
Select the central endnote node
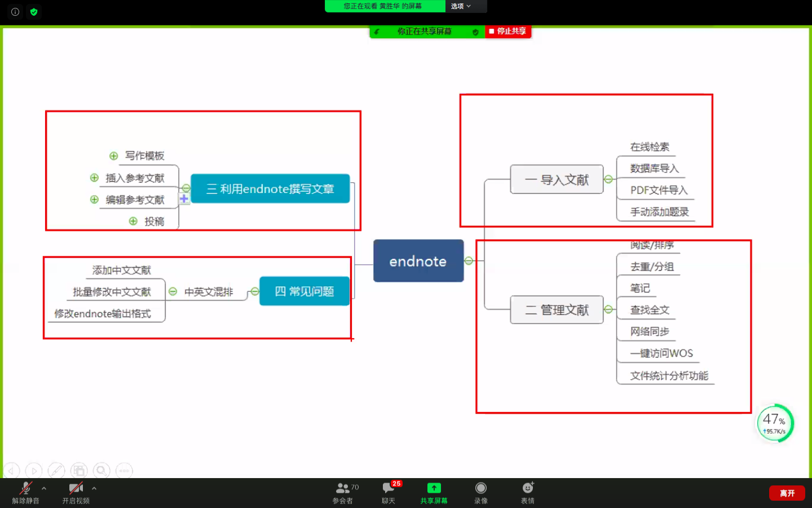(x=418, y=261)
